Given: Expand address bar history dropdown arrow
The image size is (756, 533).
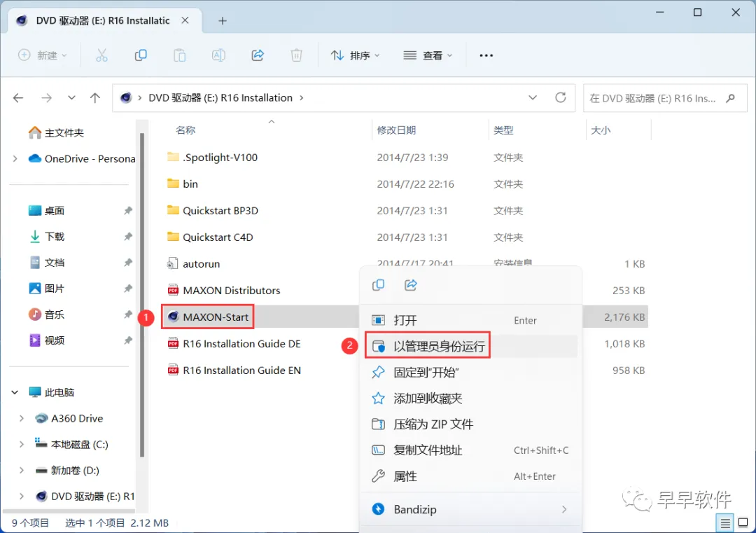Looking at the screenshot, I should 532,98.
